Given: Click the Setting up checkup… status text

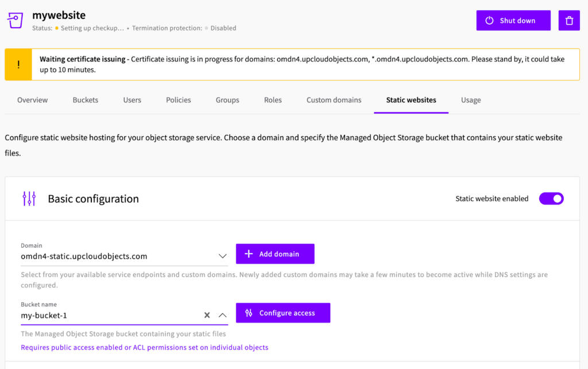Looking at the screenshot, I should click(x=92, y=28).
